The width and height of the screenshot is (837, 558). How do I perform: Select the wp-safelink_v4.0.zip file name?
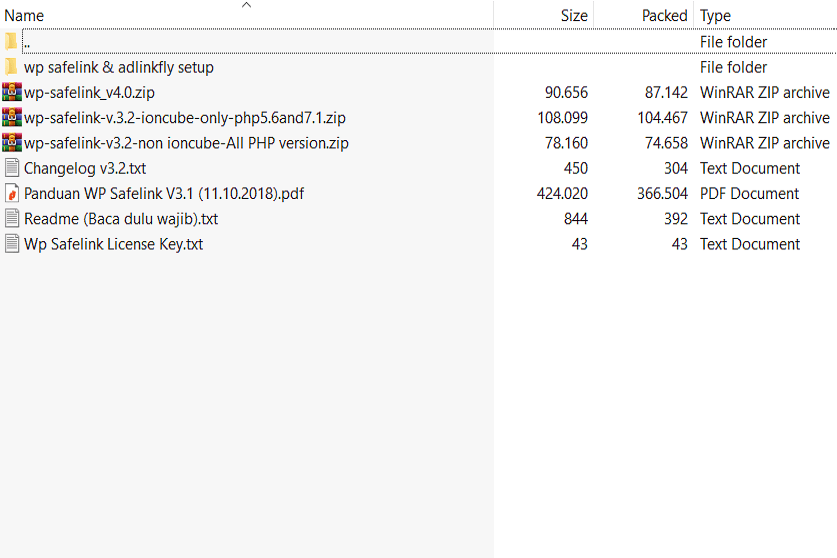(x=89, y=93)
